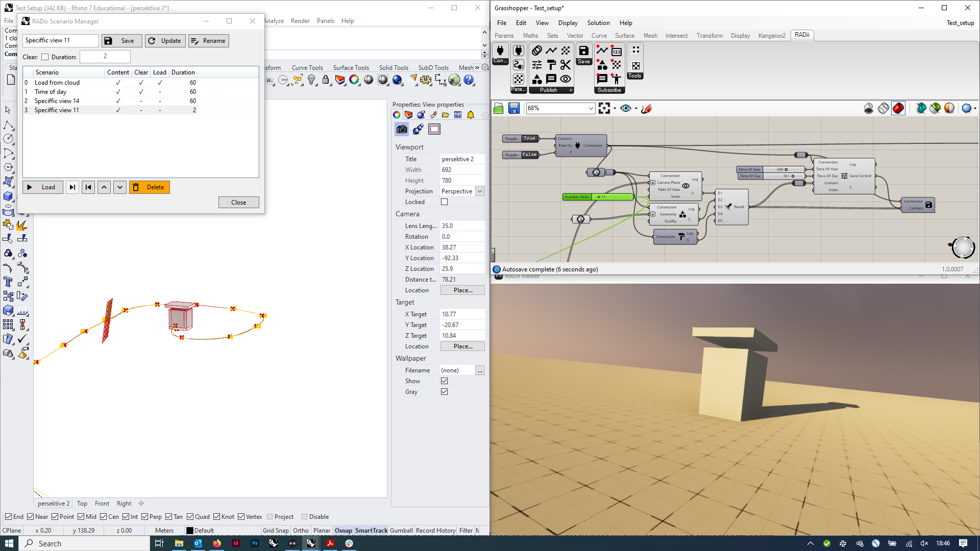Toggle the Wallpaper Show checkbox
980x551 pixels.
444,381
